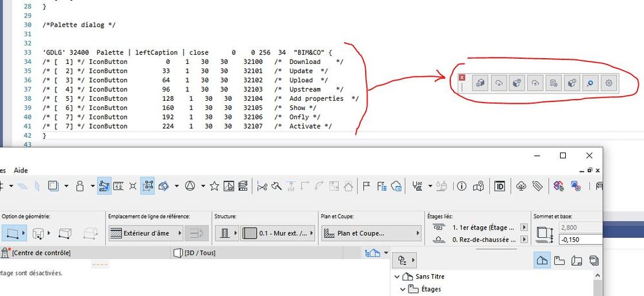The image size is (644, 296).
Task: Click the cube Upload button in BIM&CO palette
Action: [x=517, y=83]
